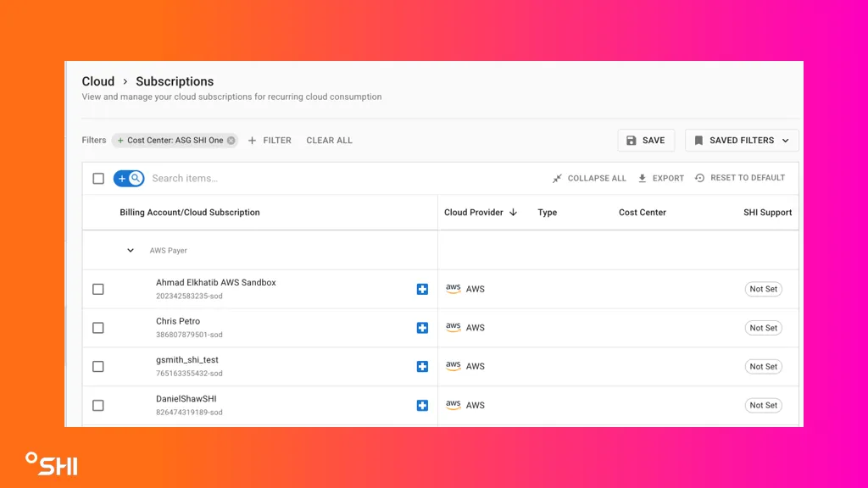Clear all applied filters
868x488 pixels.
point(330,141)
